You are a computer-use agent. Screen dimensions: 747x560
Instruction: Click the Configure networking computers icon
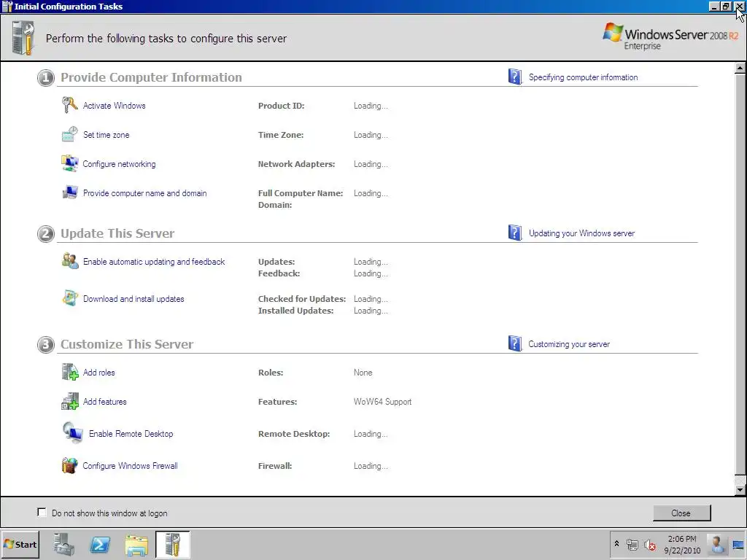(x=69, y=163)
